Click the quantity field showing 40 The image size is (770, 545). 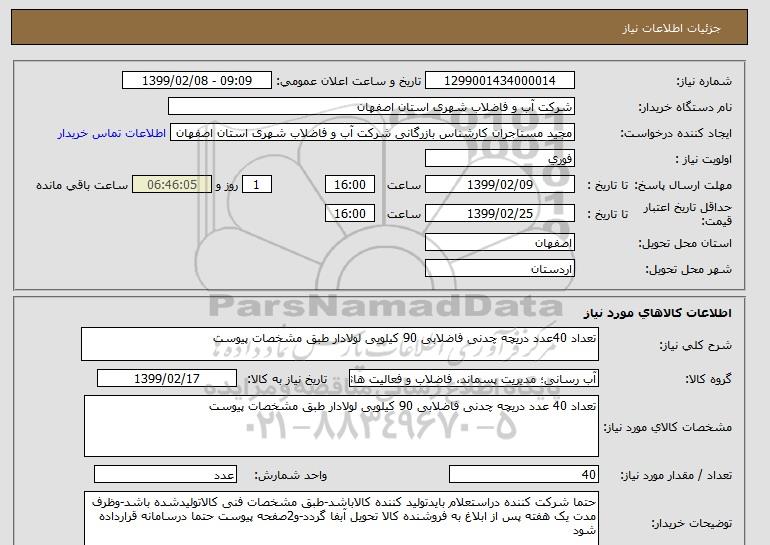click(x=524, y=475)
